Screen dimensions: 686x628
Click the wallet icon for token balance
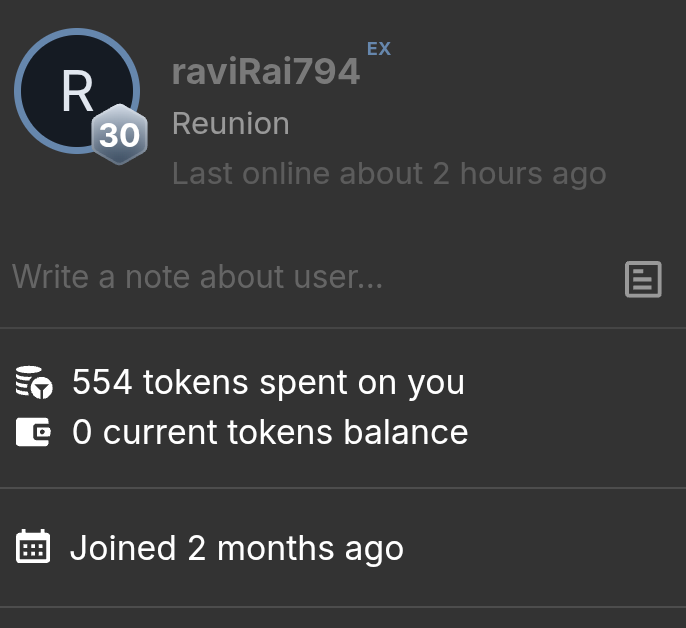pos(34,432)
